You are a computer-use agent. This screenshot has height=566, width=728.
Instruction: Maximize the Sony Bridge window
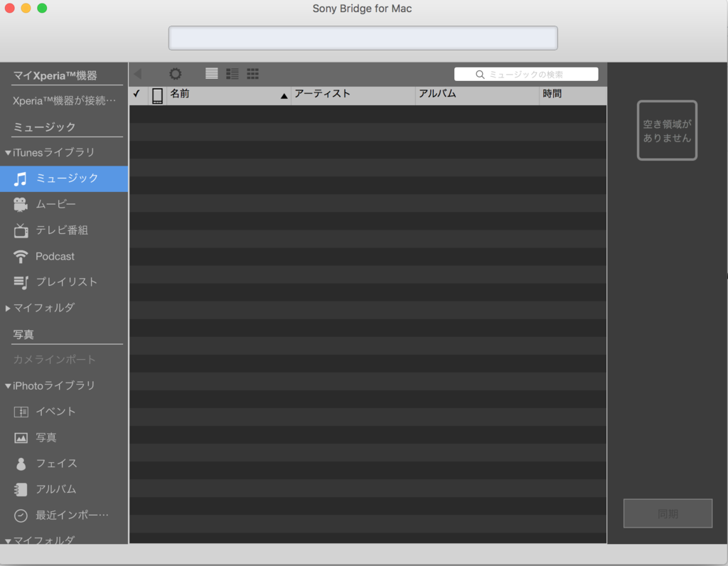coord(42,8)
